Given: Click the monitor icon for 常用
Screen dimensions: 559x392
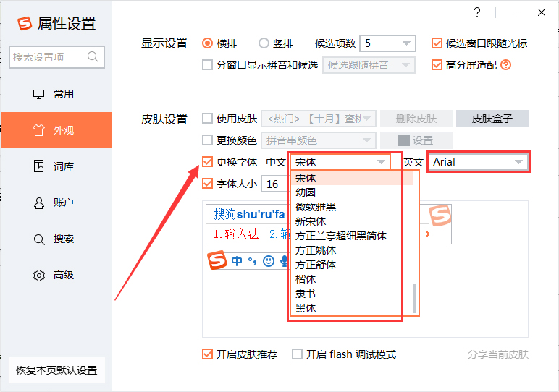Looking at the screenshot, I should coord(38,94).
